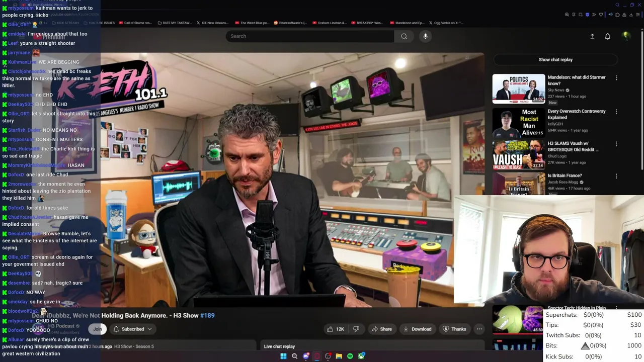Open the Most Racist Man Alive thumbnail
This screenshot has height=362, width=644.
[x=518, y=122]
